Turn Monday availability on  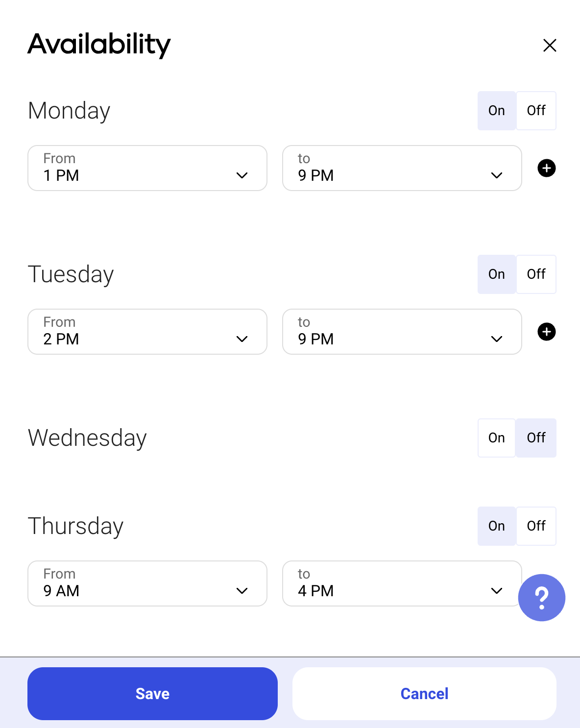[x=496, y=111]
